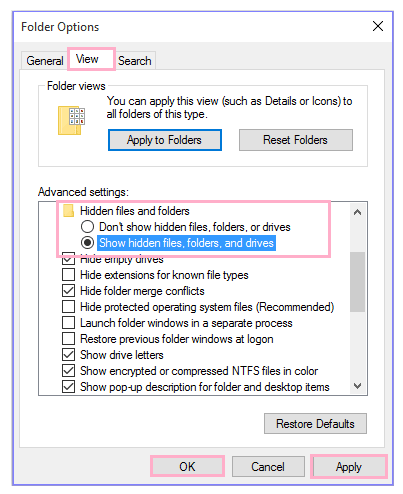Click the Advanced settings scrollbar thumb

click(357, 282)
